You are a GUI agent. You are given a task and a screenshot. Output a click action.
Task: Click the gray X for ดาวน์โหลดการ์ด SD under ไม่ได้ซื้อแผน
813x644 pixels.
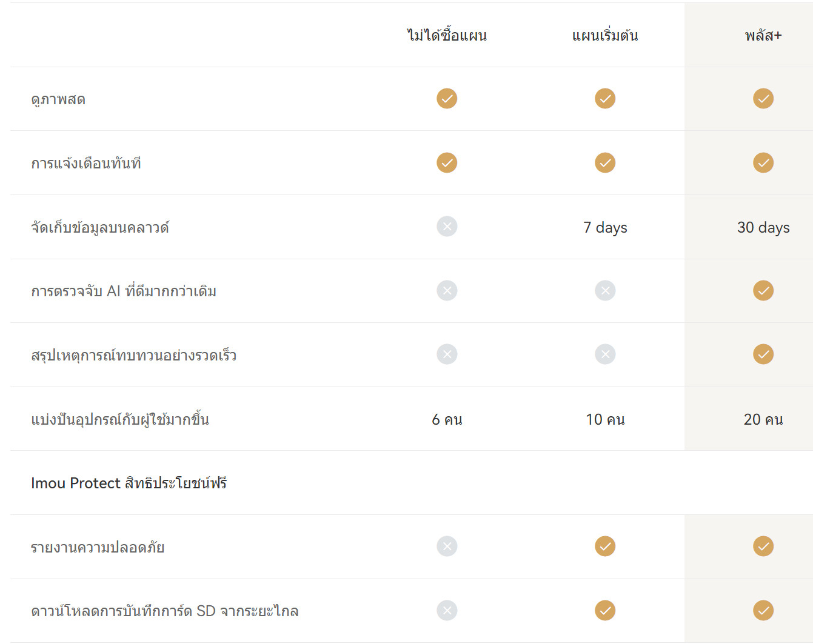click(447, 611)
